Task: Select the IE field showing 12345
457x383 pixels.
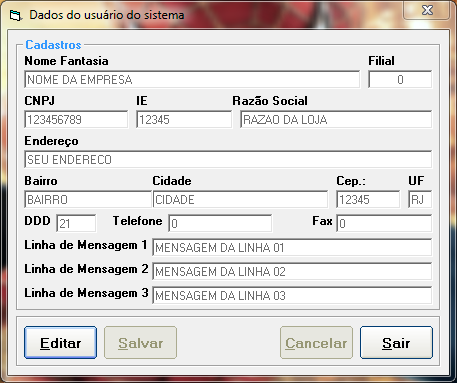Action: click(184, 119)
